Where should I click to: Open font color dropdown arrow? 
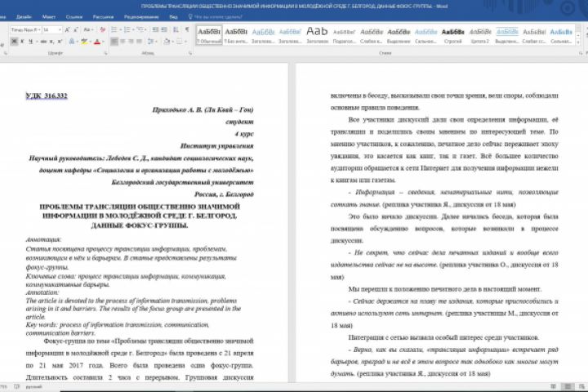coord(104,42)
